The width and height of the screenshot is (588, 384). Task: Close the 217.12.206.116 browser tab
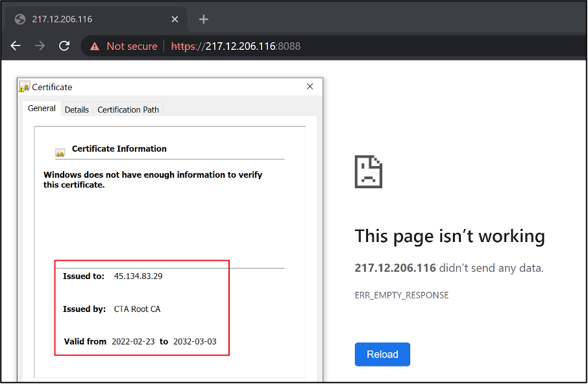[175, 19]
